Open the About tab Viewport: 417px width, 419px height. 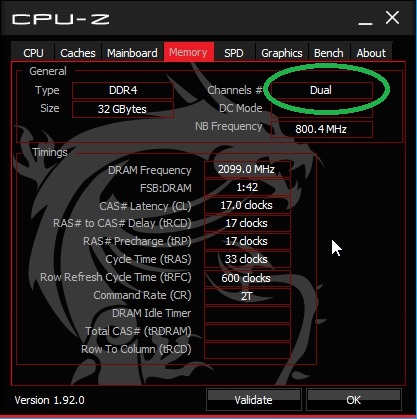click(x=371, y=53)
